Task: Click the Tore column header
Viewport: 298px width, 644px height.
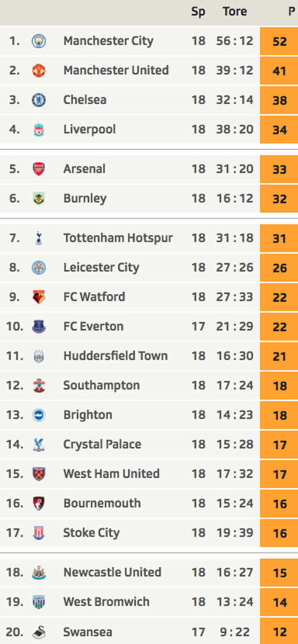Action: pos(235,11)
